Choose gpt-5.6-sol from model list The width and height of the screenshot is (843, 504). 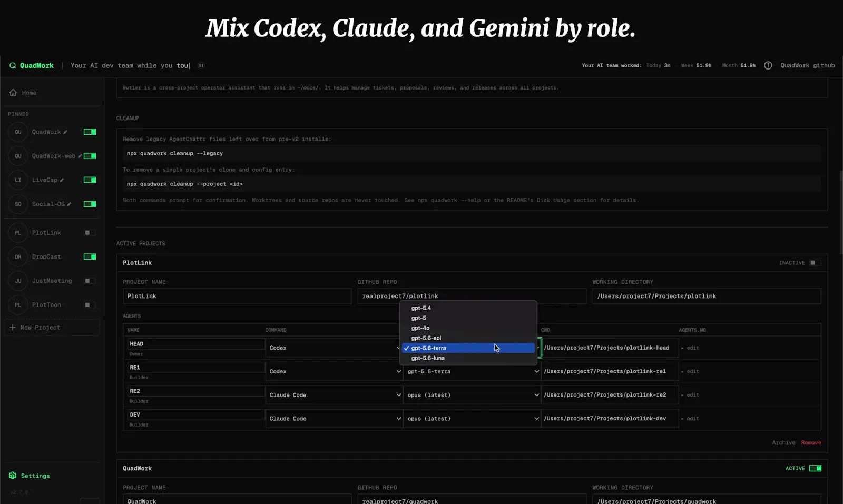(x=468, y=338)
